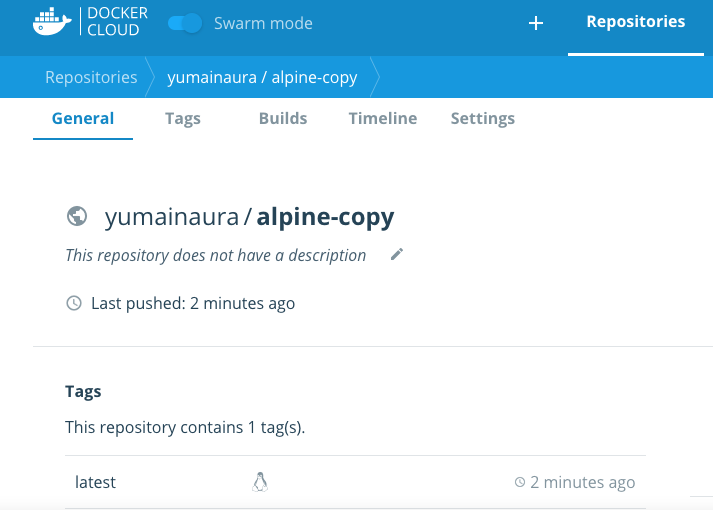
Task: Click the alpine-copy repository title
Action: click(x=325, y=217)
